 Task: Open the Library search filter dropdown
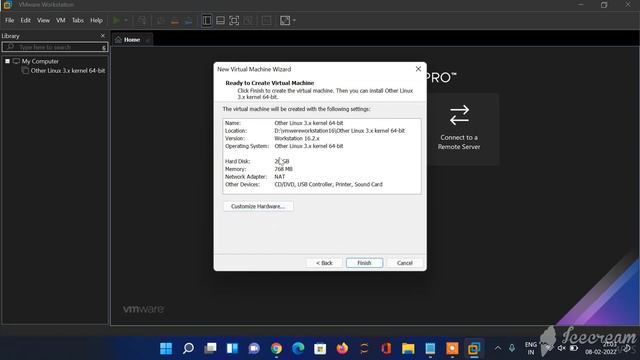click(x=104, y=48)
